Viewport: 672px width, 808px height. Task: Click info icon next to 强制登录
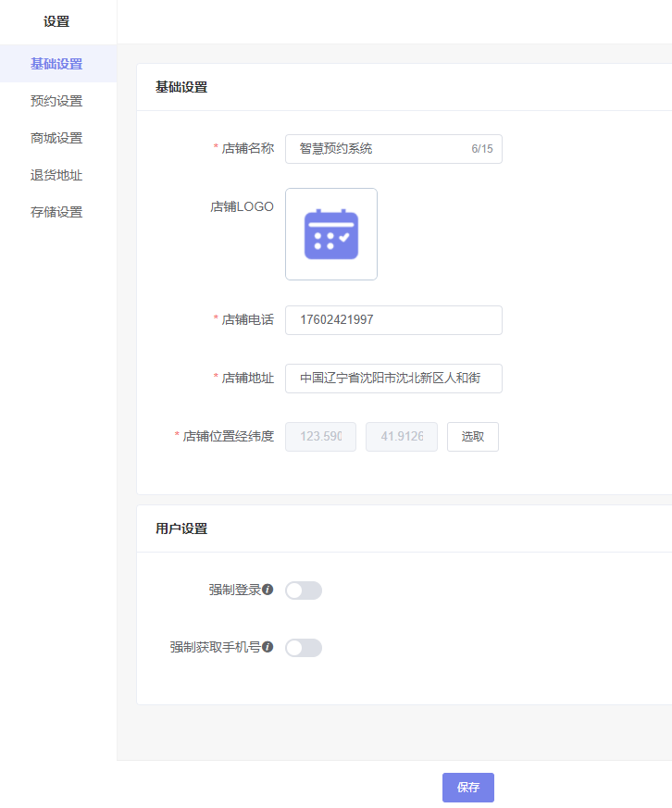[x=268, y=590]
